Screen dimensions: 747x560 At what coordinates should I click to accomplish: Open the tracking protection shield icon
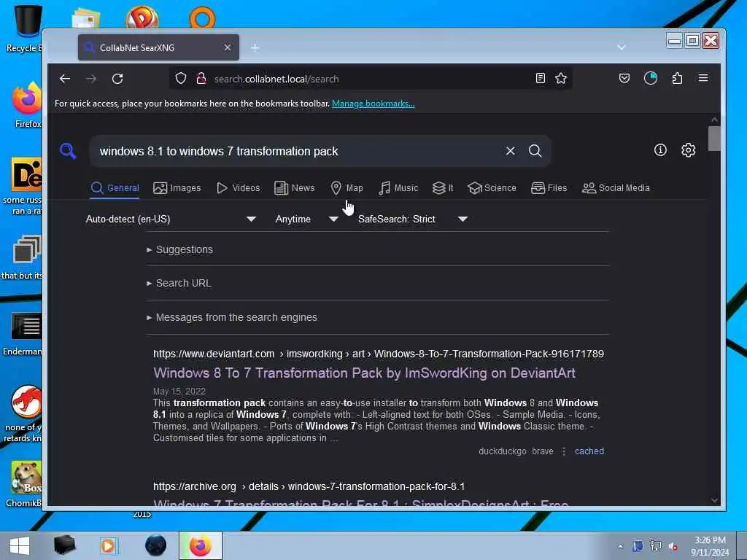coord(181,78)
